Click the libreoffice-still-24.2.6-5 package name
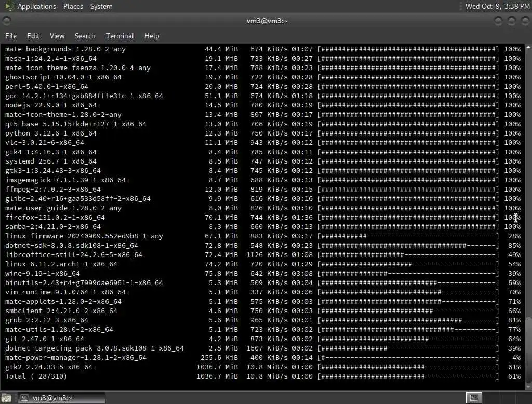 click(74, 255)
